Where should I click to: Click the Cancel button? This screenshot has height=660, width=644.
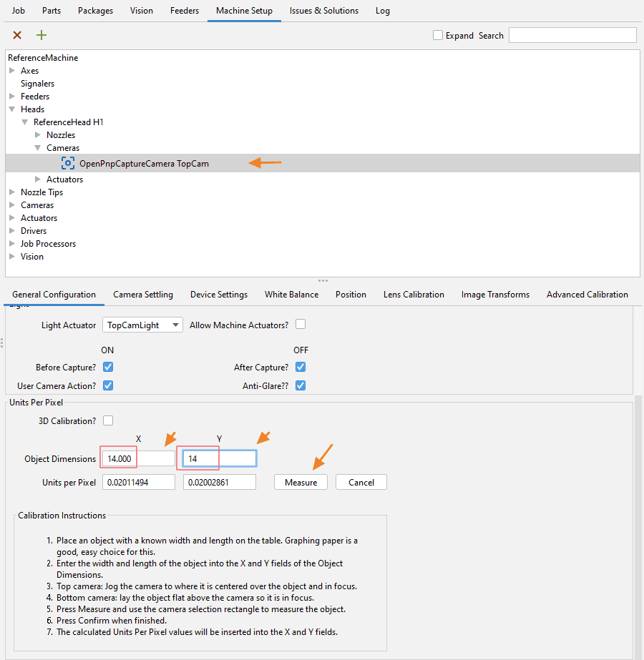361,482
